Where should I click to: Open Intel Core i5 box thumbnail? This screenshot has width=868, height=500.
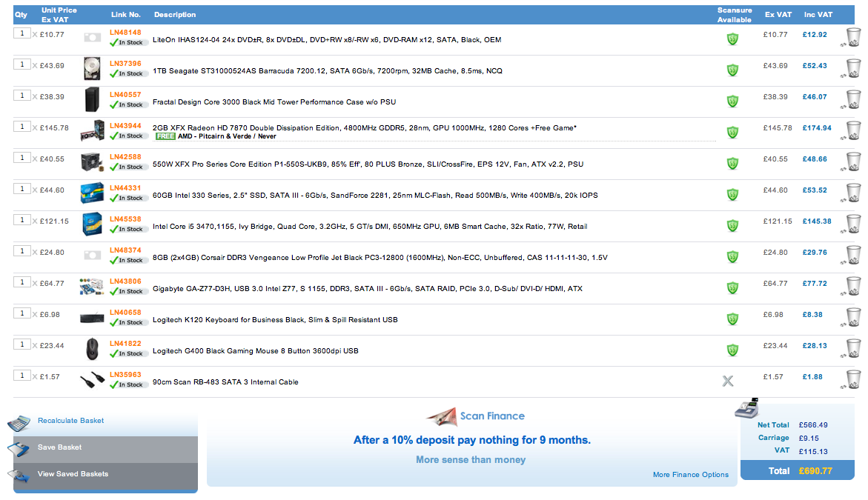pyautogui.click(x=92, y=224)
